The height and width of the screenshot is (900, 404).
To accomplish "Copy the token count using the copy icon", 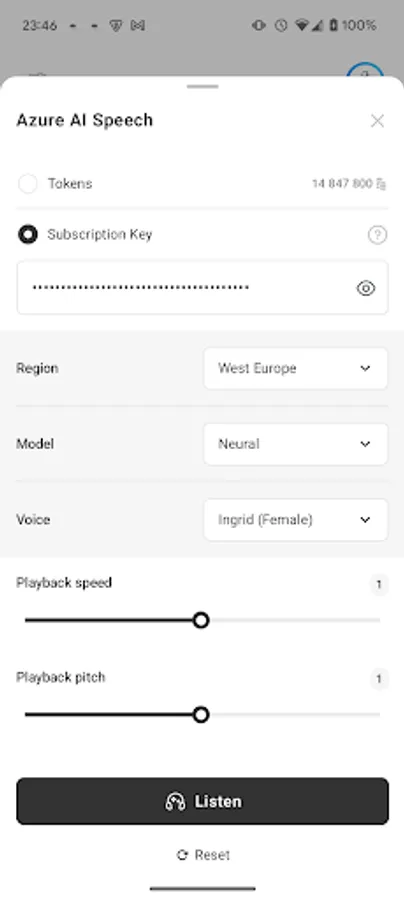I will click(x=382, y=184).
